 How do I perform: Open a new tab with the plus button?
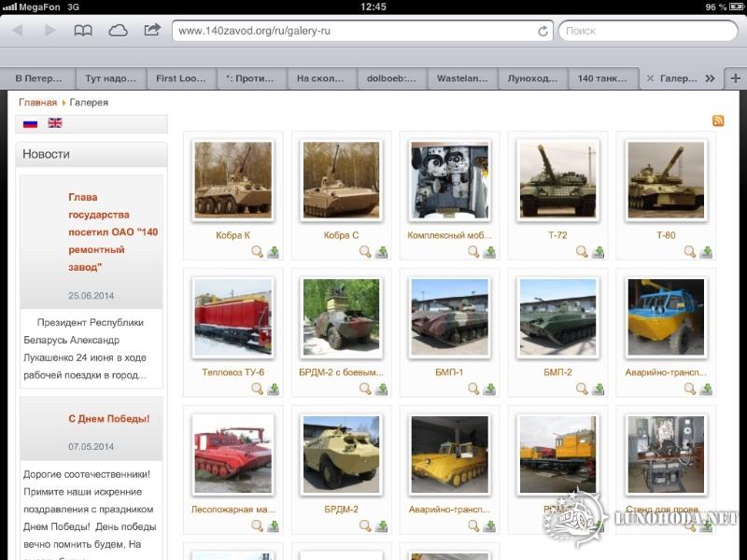point(736,78)
